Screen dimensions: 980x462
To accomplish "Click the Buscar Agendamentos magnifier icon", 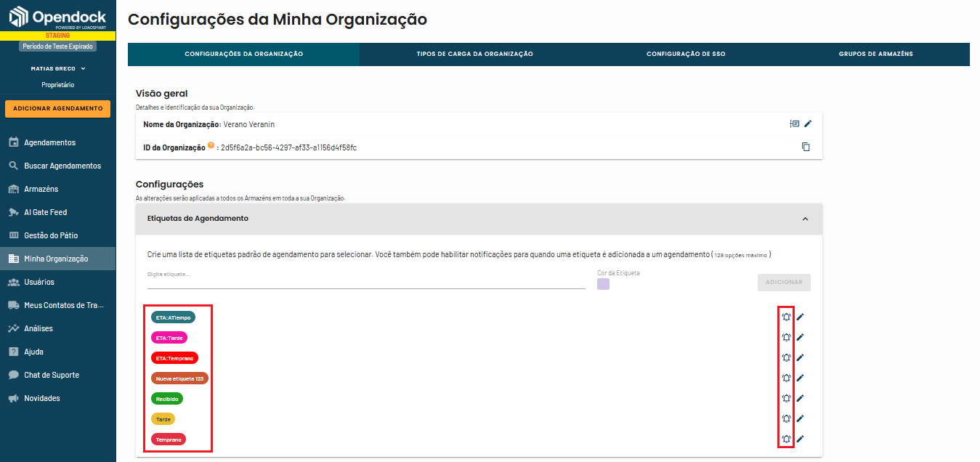I will 13,166.
